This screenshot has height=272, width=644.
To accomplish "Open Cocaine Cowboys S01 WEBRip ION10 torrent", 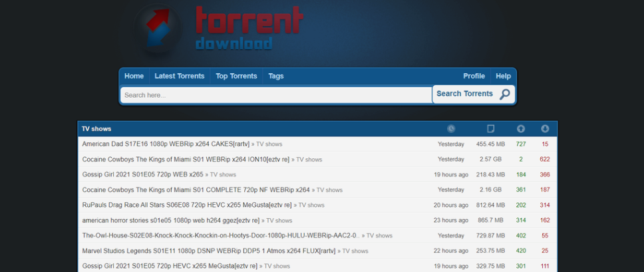I will click(186, 160).
